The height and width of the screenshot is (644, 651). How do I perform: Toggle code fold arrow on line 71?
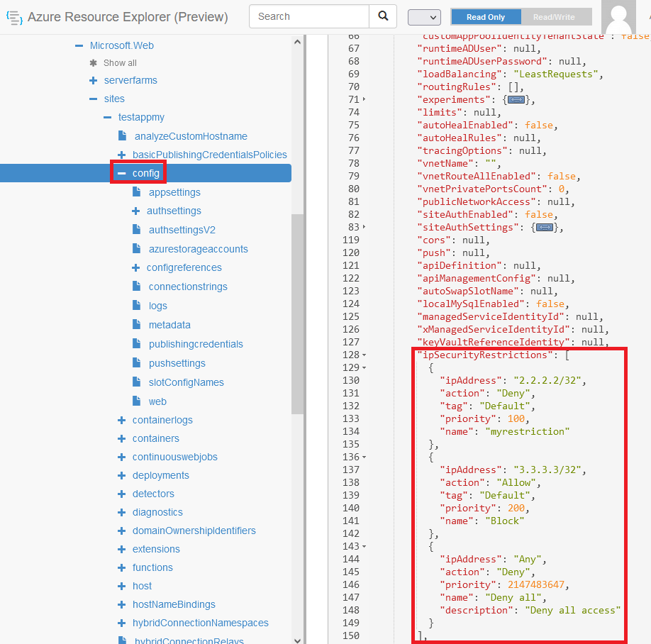(364, 99)
